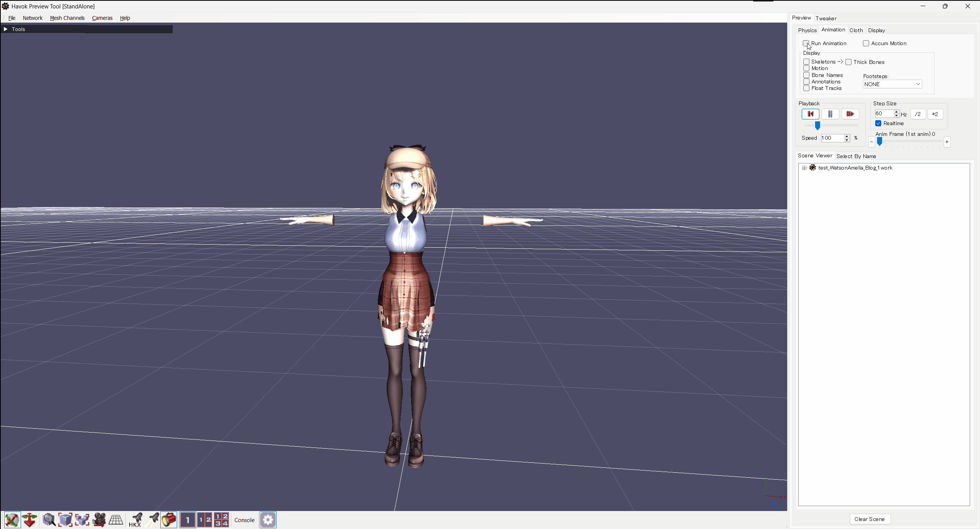This screenshot has width=980, height=529.
Task: Halve step size with /2 button
Action: [x=918, y=114]
